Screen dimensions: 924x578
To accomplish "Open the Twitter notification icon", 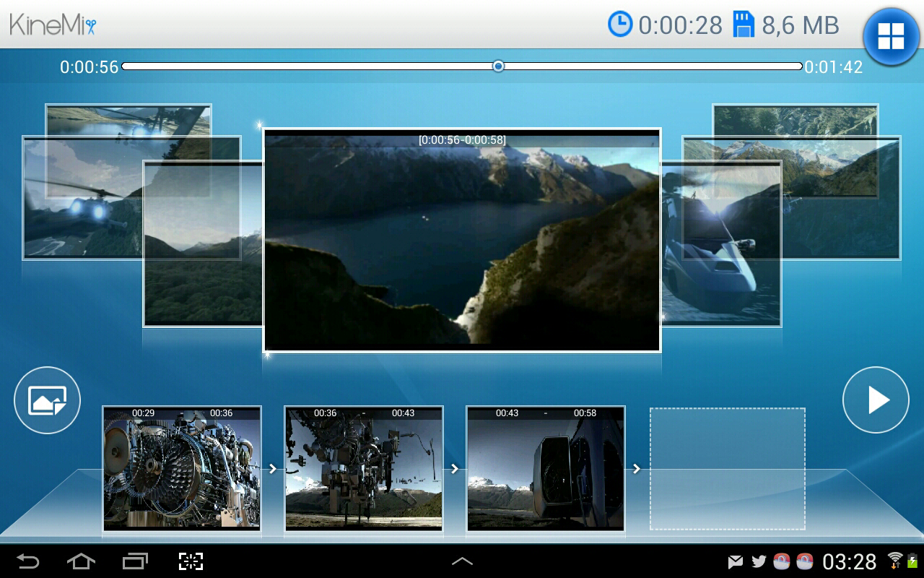I will pos(759,561).
